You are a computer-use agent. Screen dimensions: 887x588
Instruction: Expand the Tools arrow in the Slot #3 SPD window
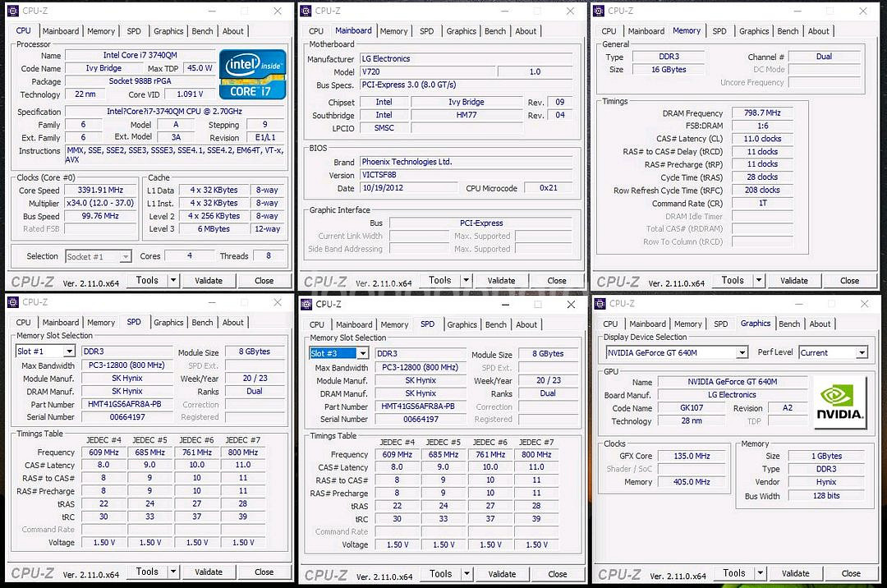[x=467, y=574]
